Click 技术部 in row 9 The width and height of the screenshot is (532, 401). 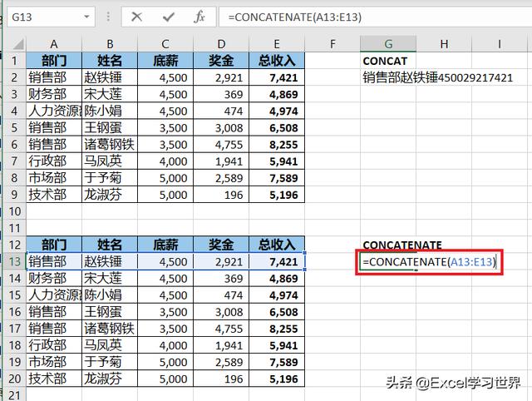pyautogui.click(x=53, y=195)
